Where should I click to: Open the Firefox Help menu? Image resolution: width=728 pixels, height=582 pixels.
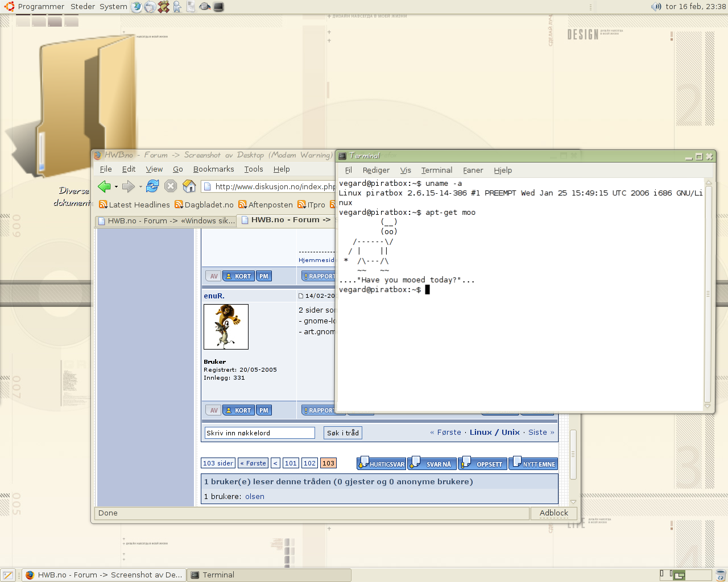[x=282, y=169]
